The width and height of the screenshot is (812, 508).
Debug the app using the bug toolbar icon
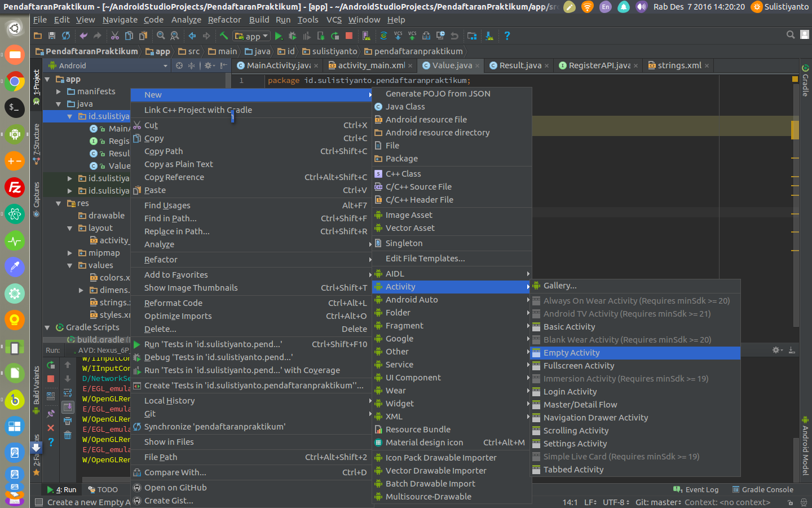coord(293,36)
